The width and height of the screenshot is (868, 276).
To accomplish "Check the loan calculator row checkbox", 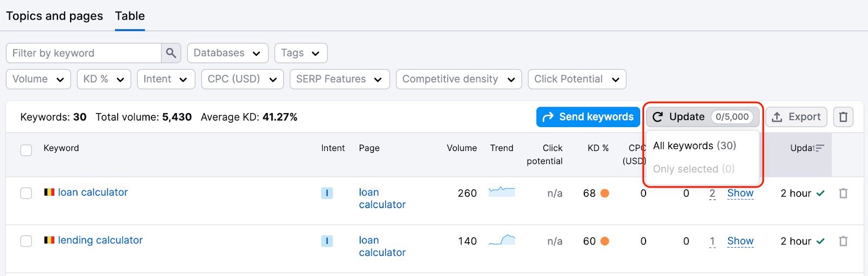I will pyautogui.click(x=26, y=193).
